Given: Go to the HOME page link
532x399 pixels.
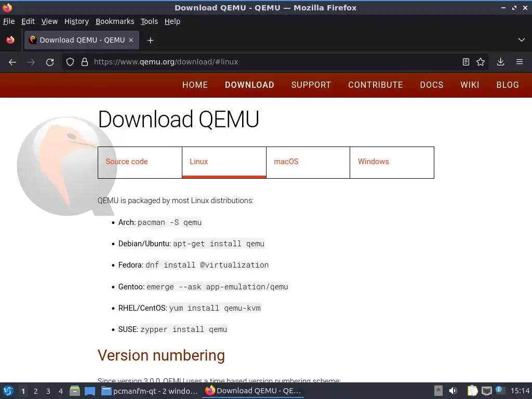Looking at the screenshot, I should (x=195, y=85).
